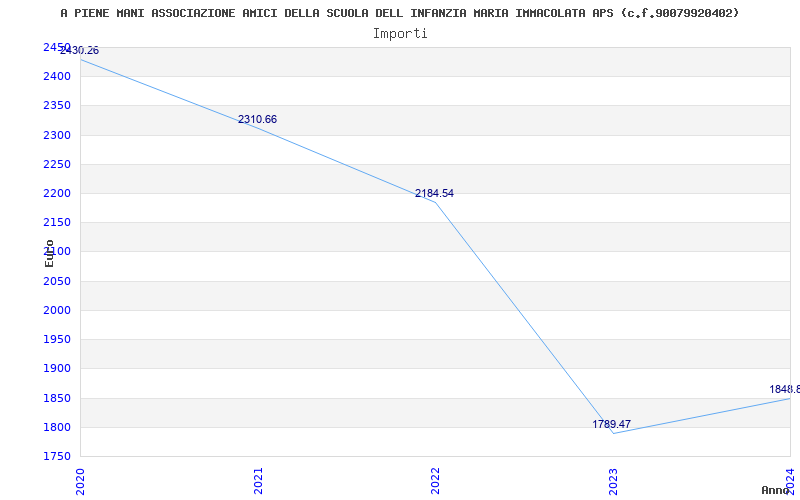Click the data label 2310.66

point(257,119)
